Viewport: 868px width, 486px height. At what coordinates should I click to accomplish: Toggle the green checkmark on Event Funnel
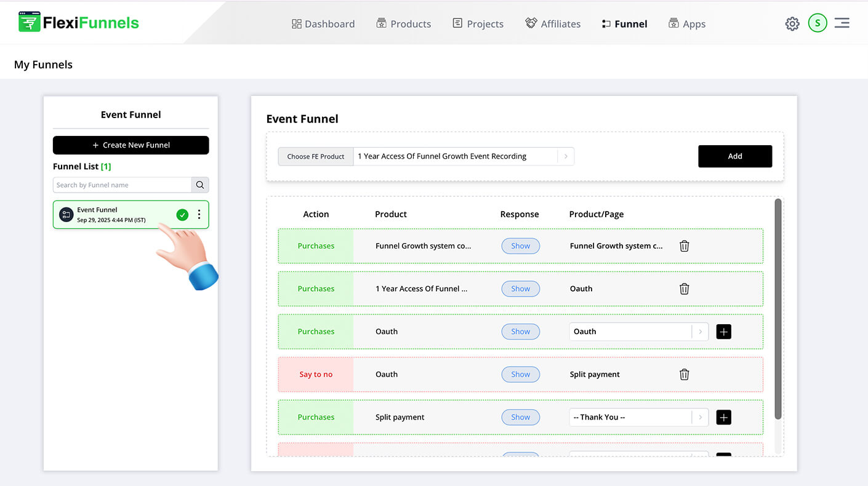pos(182,215)
